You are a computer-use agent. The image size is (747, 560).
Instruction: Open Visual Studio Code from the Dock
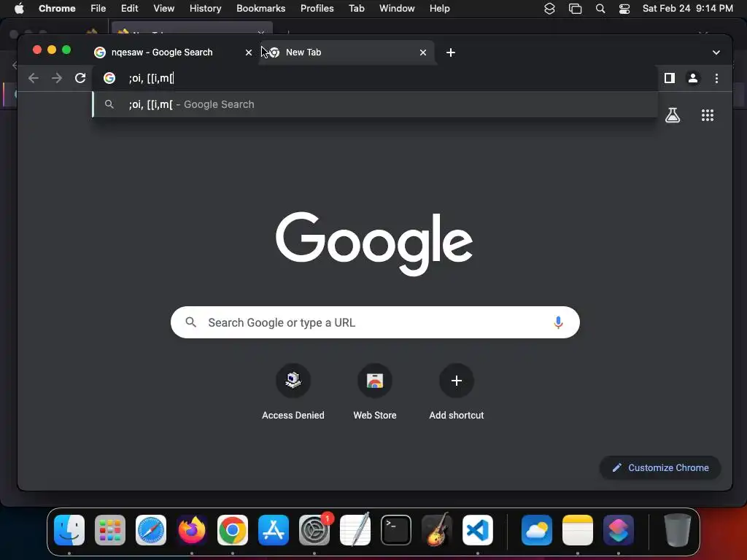(478, 530)
